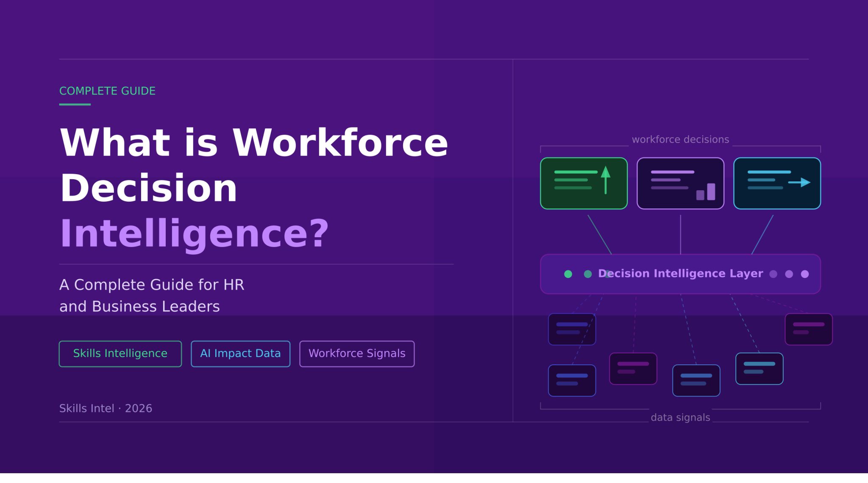Viewport: 868px width, 483px height.
Task: Click the AI Impact Data tag
Action: [x=240, y=354]
